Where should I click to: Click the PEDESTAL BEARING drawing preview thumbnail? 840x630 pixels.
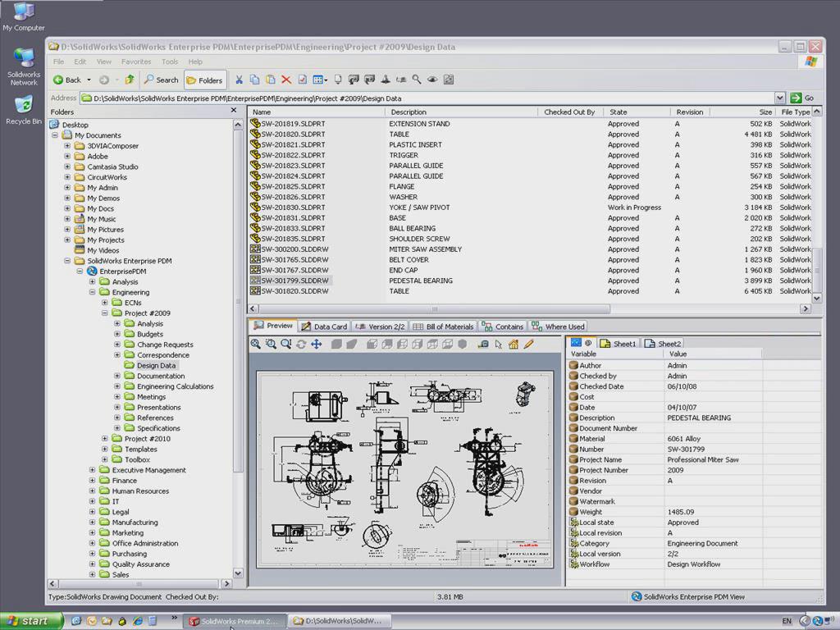(404, 469)
